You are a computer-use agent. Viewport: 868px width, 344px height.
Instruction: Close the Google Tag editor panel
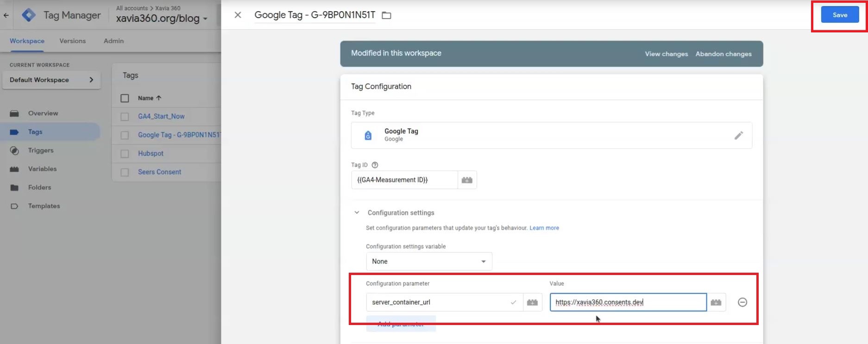click(238, 15)
